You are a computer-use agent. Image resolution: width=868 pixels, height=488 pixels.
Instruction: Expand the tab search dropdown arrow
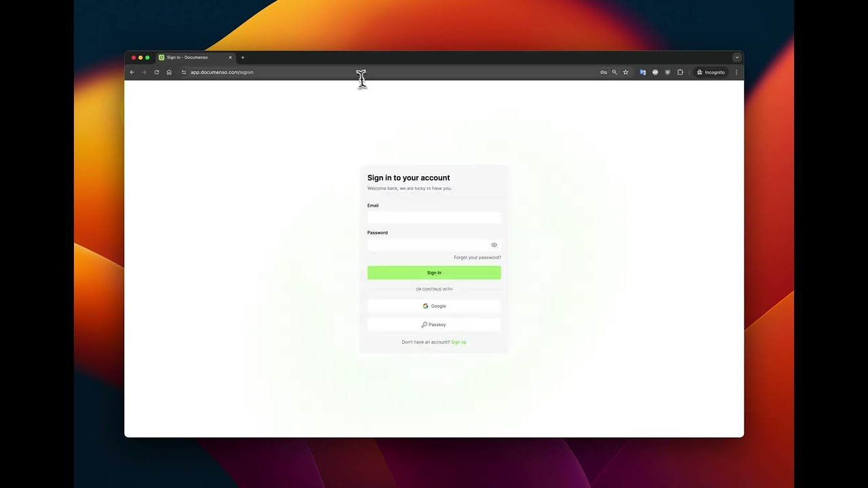(x=737, y=58)
